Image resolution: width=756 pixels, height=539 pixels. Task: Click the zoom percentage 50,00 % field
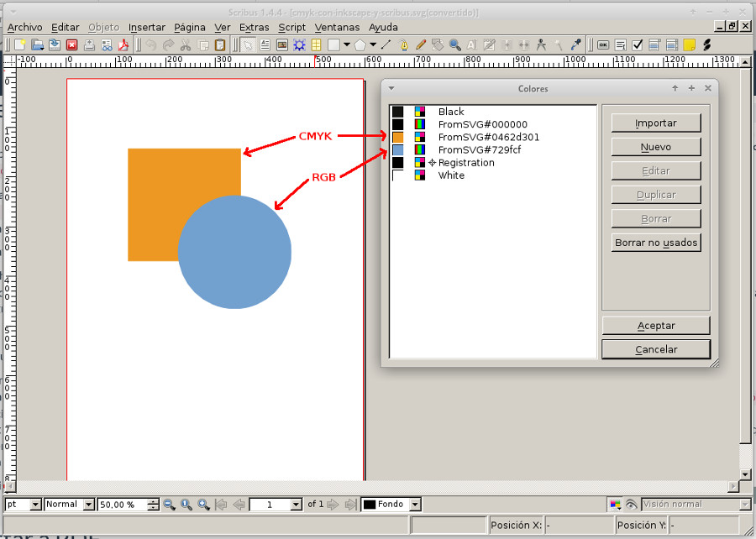[123, 505]
